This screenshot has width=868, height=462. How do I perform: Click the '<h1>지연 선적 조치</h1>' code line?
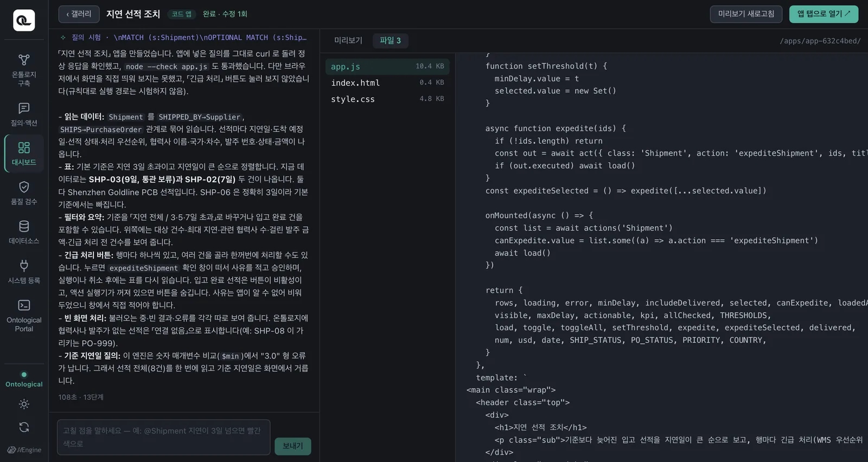(540, 427)
